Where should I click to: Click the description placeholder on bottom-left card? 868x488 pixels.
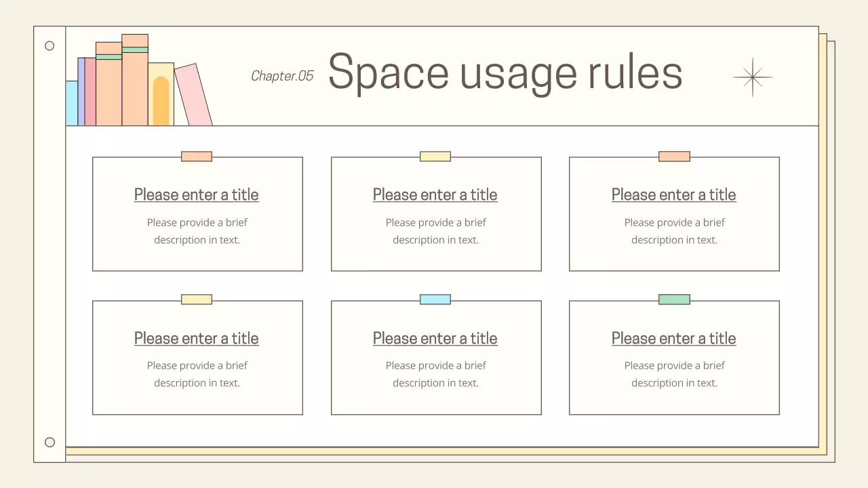click(197, 373)
